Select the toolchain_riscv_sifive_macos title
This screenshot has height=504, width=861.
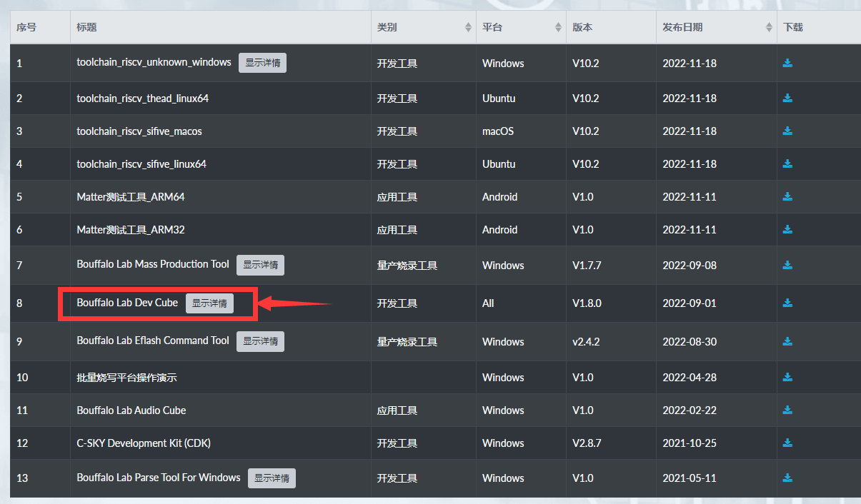(139, 131)
